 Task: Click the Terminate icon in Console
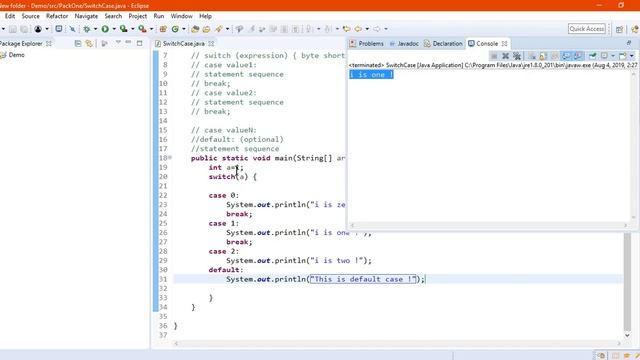(494, 56)
